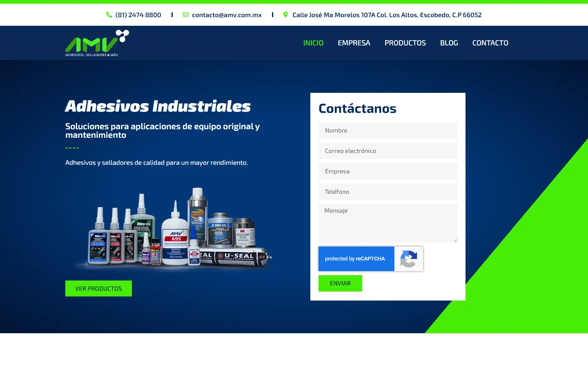Click the 'Adhesivos y selladores de calidad' text
This screenshot has width=588, height=368.
(x=157, y=163)
